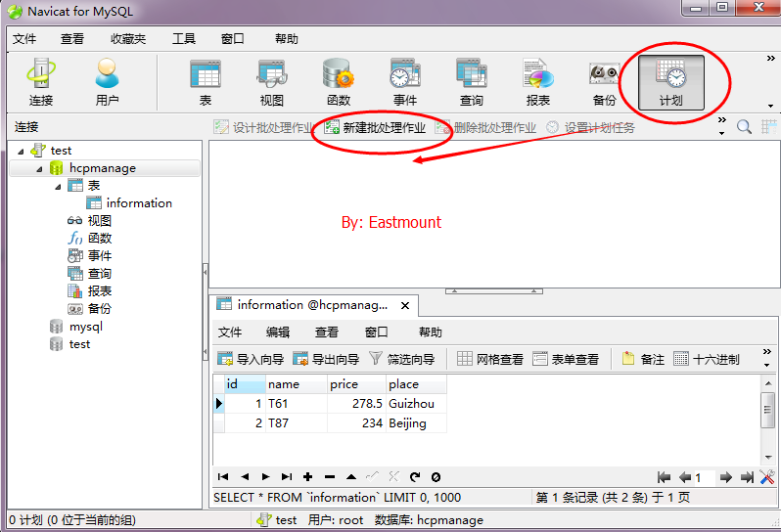Switch to 表单查看 form view

pos(566,359)
